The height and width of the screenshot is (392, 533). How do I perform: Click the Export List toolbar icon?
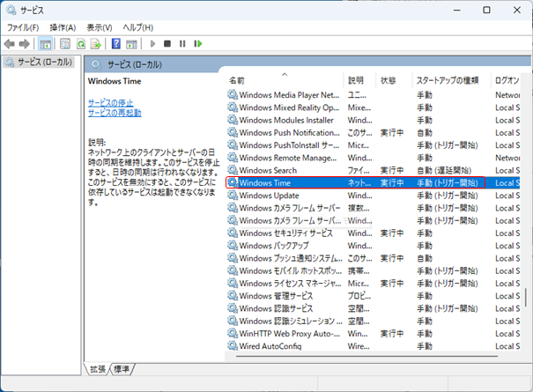click(96, 43)
